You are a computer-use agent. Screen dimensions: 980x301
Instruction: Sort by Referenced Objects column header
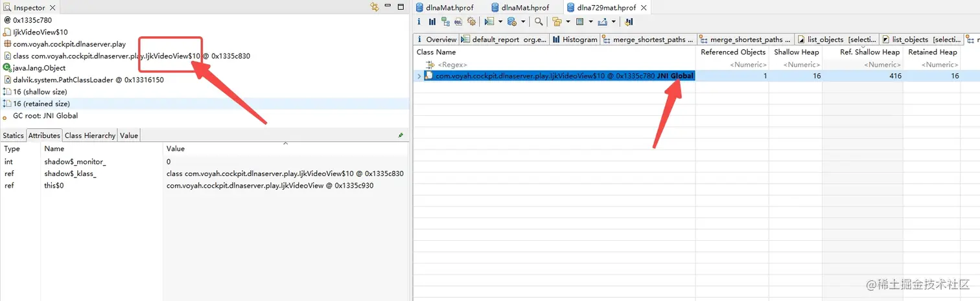click(x=732, y=52)
